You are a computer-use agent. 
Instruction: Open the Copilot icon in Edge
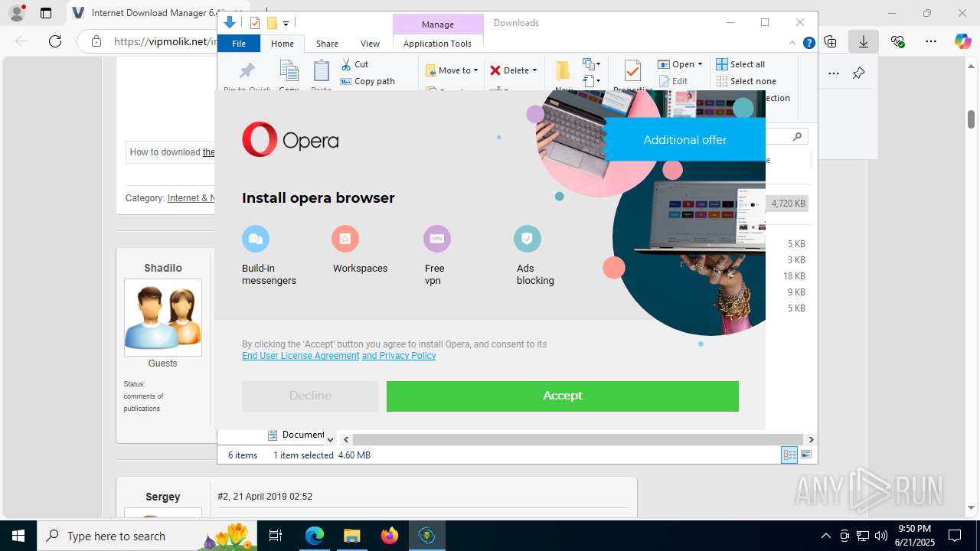click(x=962, y=41)
